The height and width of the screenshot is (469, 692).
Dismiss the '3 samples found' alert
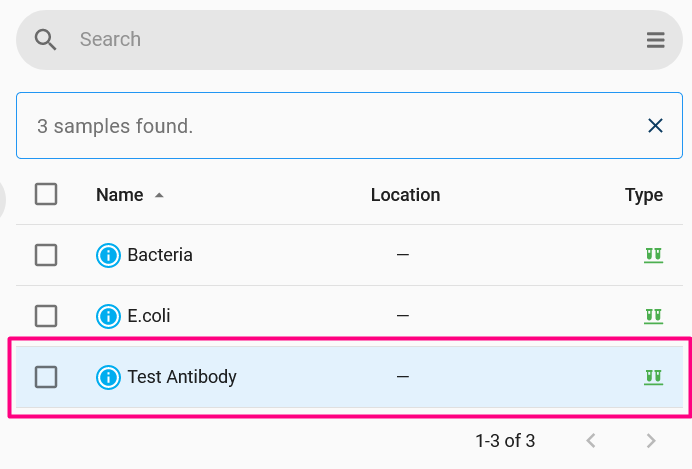[x=655, y=126]
